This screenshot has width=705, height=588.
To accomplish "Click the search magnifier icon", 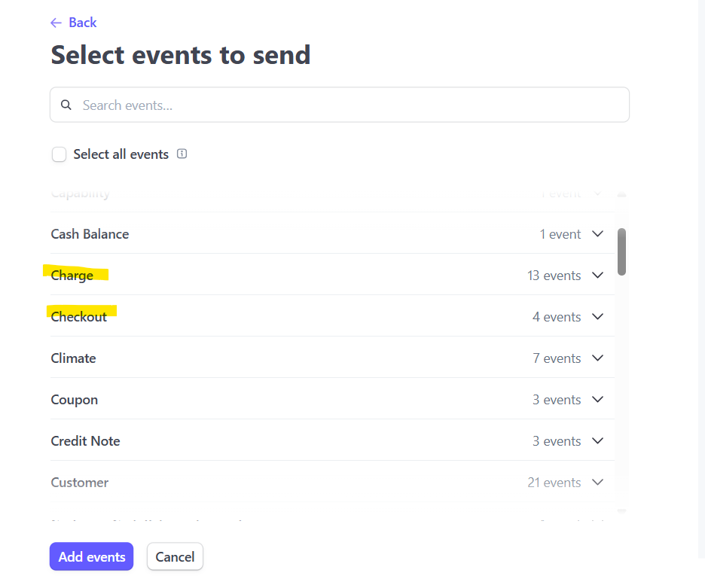I will point(66,105).
